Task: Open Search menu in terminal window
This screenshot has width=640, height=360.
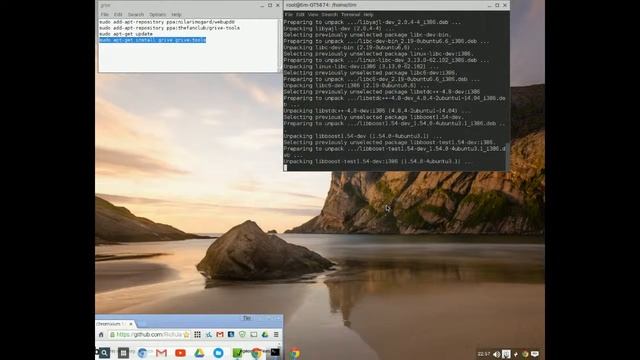Action: tap(329, 14)
